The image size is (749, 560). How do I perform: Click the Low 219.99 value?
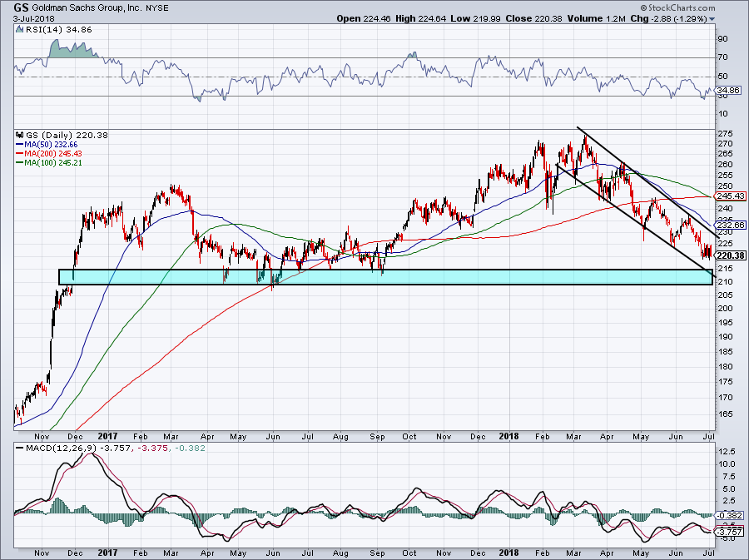pyautogui.click(x=476, y=18)
